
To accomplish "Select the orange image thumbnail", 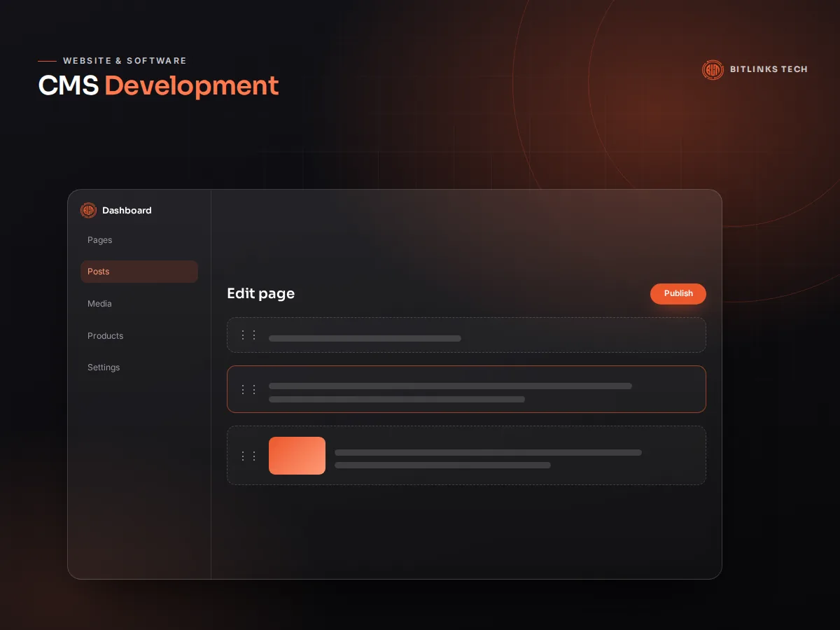I will (x=297, y=456).
